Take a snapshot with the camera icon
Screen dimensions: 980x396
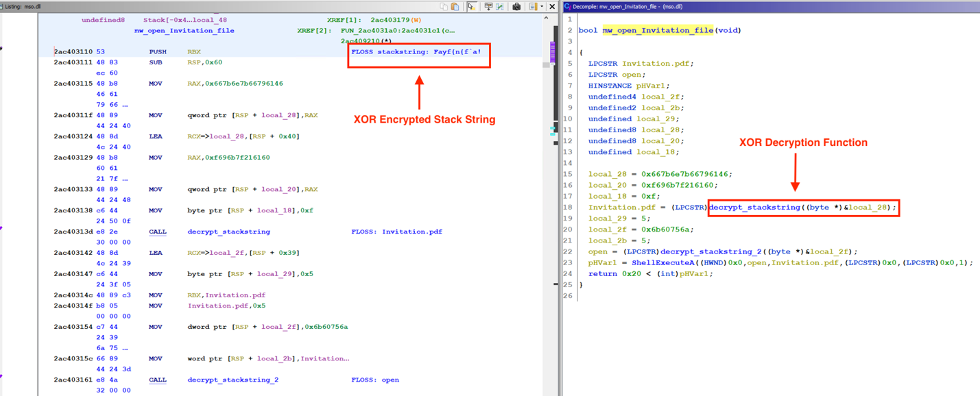point(516,7)
